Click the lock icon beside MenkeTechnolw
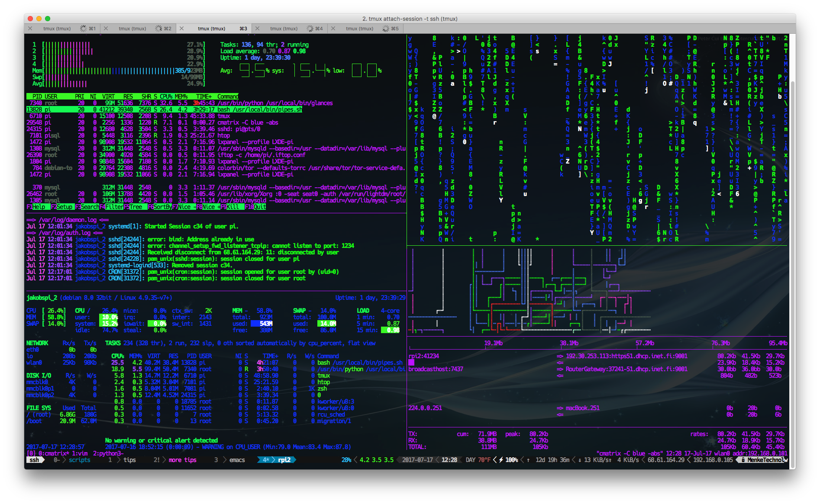This screenshot has height=504, width=820. point(743,460)
